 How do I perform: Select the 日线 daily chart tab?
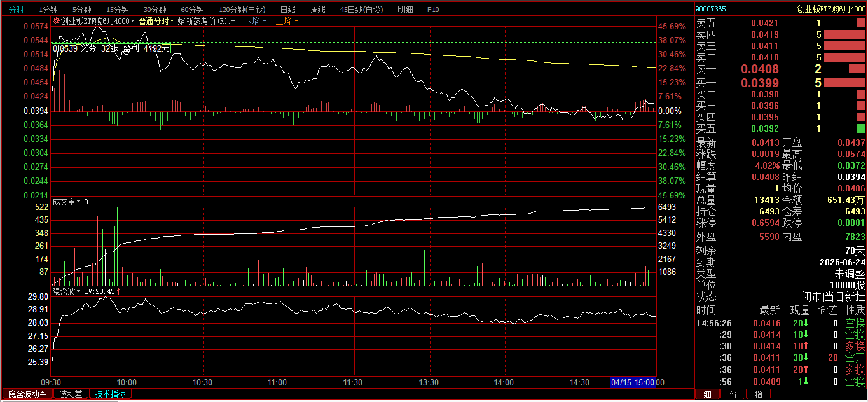287,10
